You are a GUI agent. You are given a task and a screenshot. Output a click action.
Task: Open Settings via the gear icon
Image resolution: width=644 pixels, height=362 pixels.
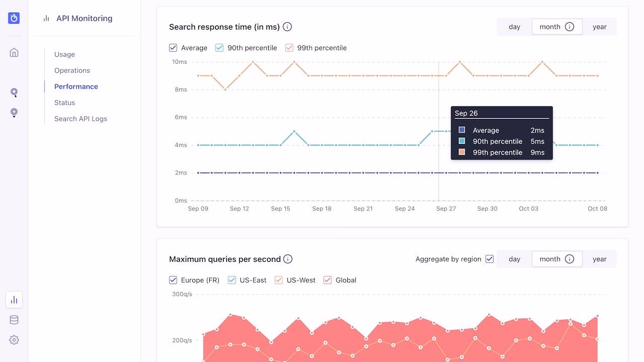coord(14,340)
